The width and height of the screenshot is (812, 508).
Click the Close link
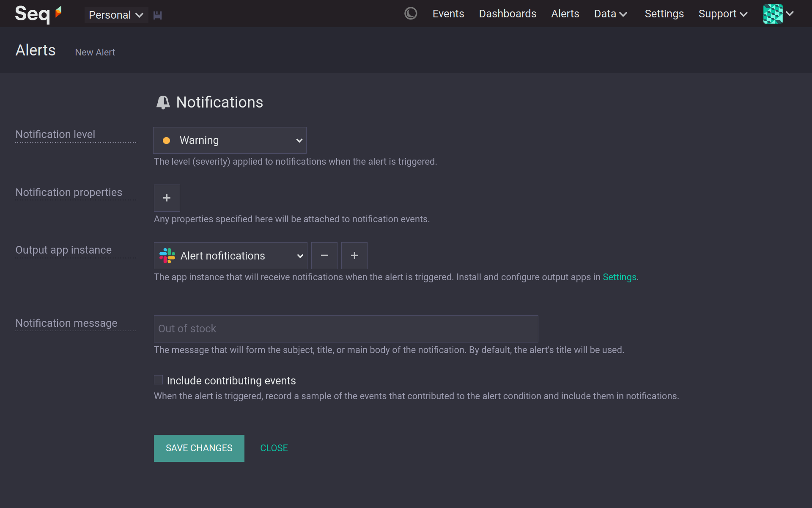coord(274,448)
